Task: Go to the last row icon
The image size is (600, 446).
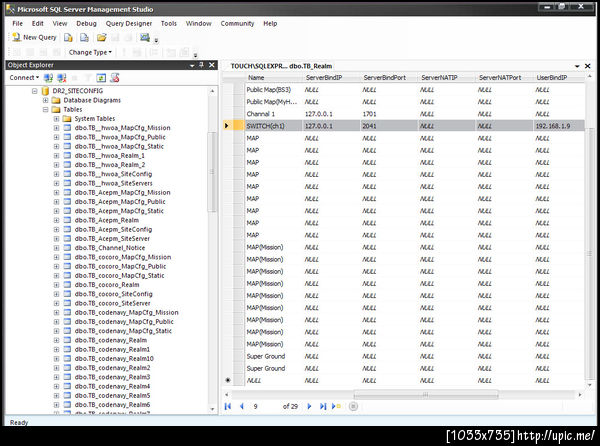Action: click(323, 406)
